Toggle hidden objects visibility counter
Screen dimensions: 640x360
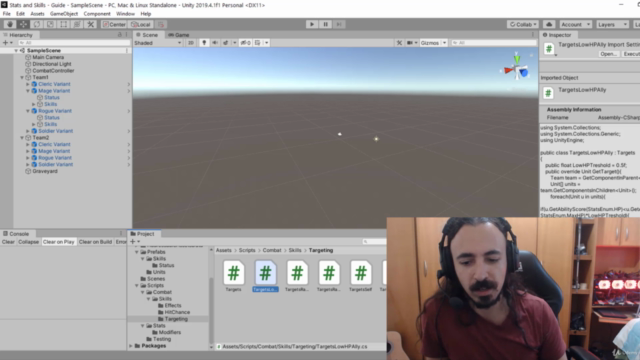(245, 43)
